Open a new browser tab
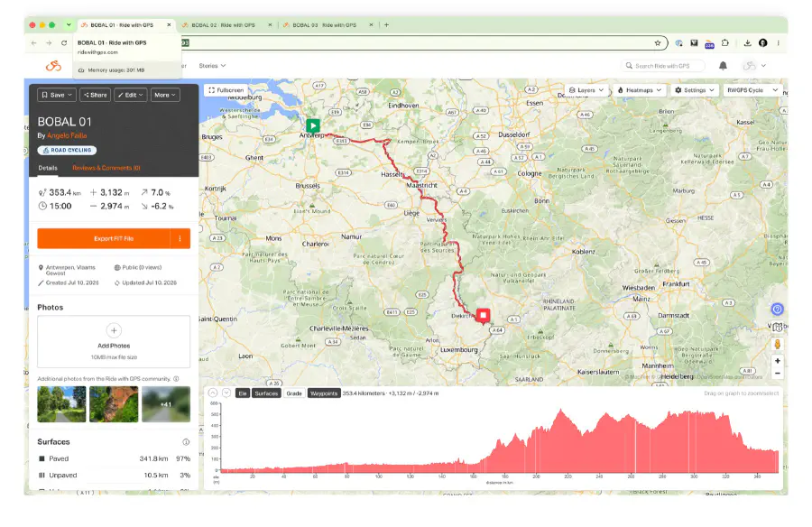This screenshot has width=812, height=527. pyautogui.click(x=386, y=25)
